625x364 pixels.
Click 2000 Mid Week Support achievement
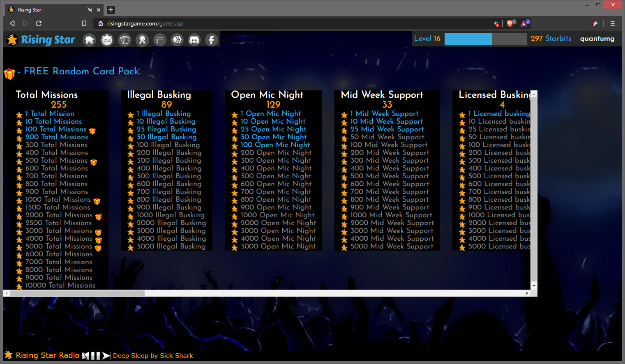coord(392,223)
